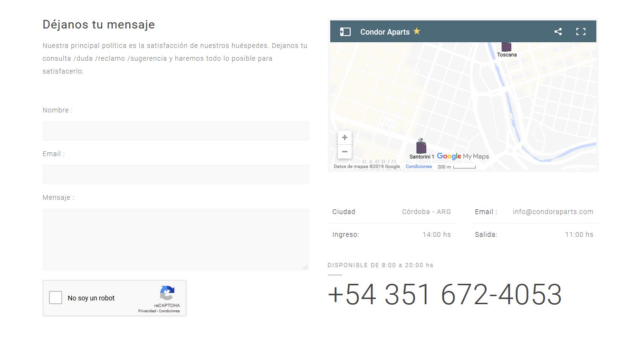
Task: Click the Déjanos tu mensaje heading
Action: tap(99, 25)
